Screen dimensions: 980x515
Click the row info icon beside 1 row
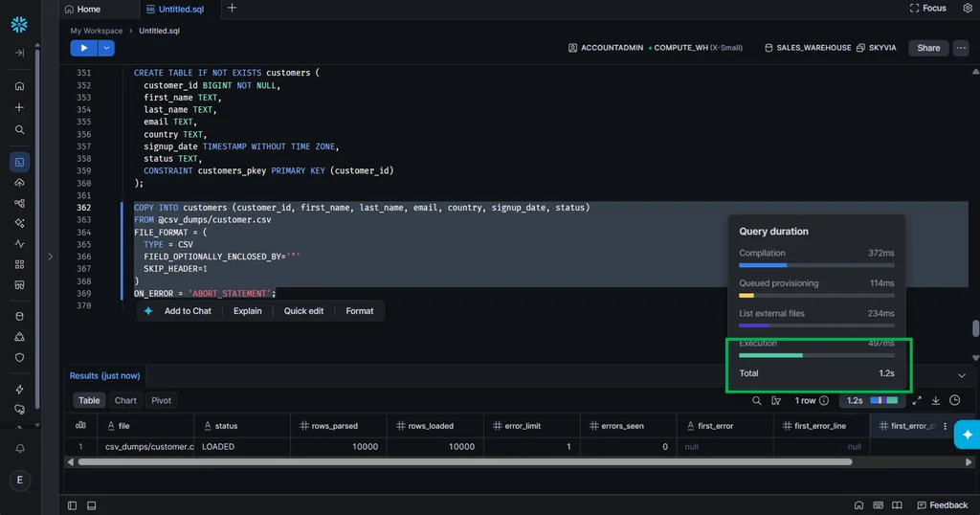(824, 401)
